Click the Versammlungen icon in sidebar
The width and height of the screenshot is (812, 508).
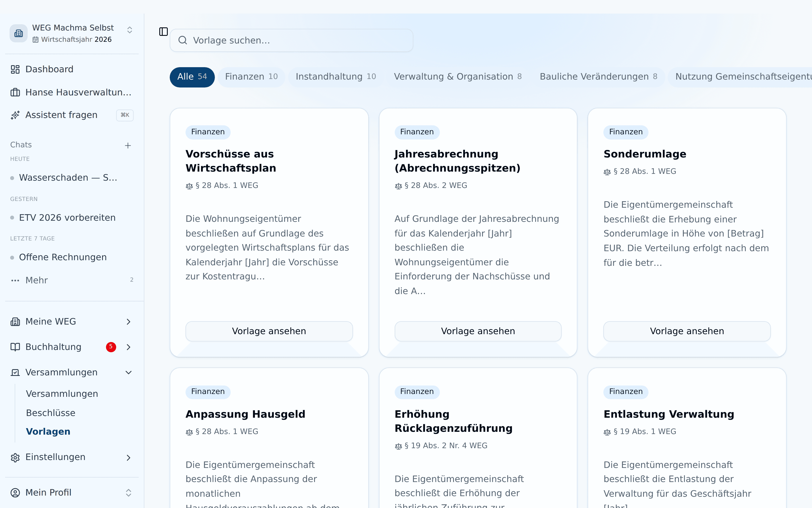point(15,372)
